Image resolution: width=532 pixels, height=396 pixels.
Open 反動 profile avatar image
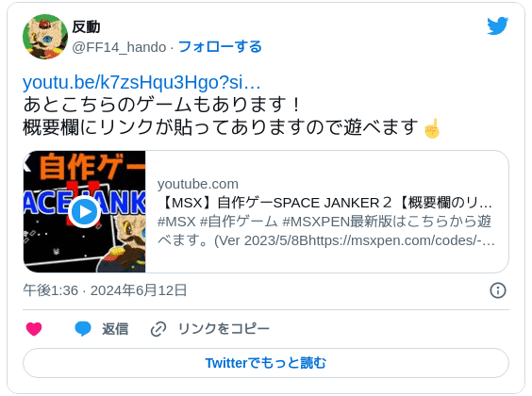pos(45,37)
